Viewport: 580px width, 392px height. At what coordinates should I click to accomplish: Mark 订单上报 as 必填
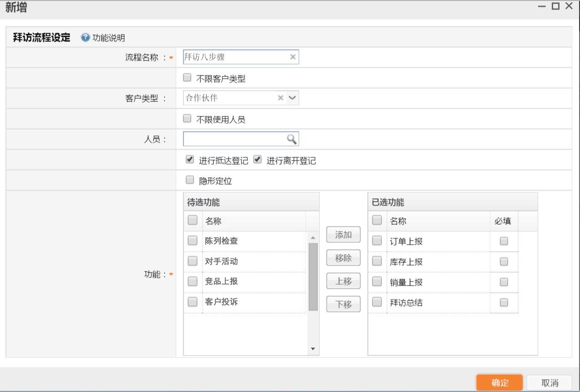pyautogui.click(x=504, y=241)
